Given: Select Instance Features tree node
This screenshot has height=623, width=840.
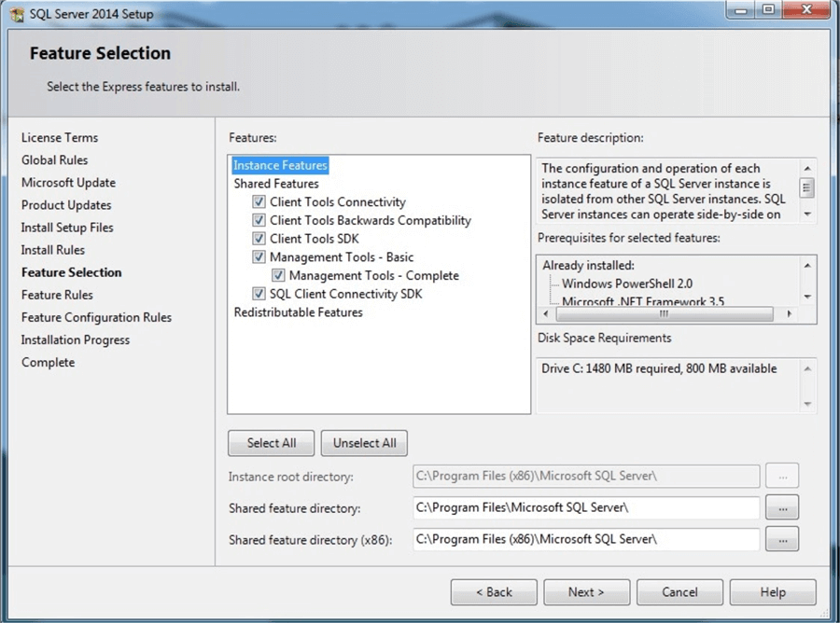Looking at the screenshot, I should click(x=280, y=166).
